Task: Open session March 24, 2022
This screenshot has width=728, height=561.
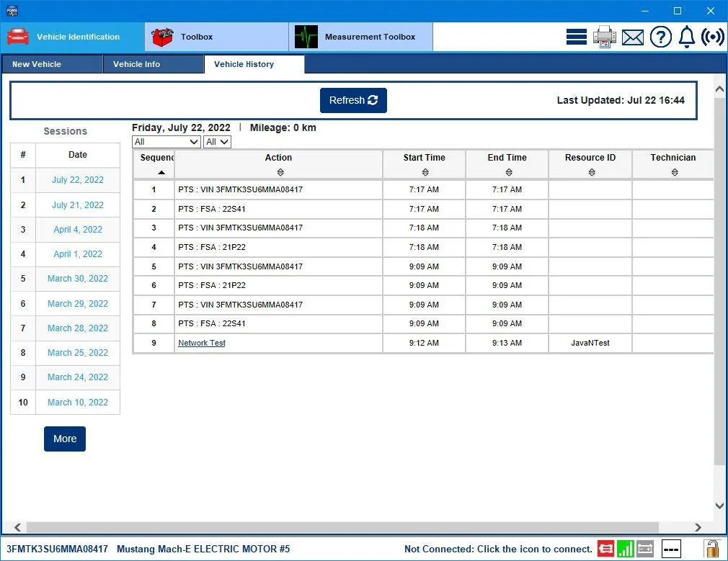Action: coord(78,377)
